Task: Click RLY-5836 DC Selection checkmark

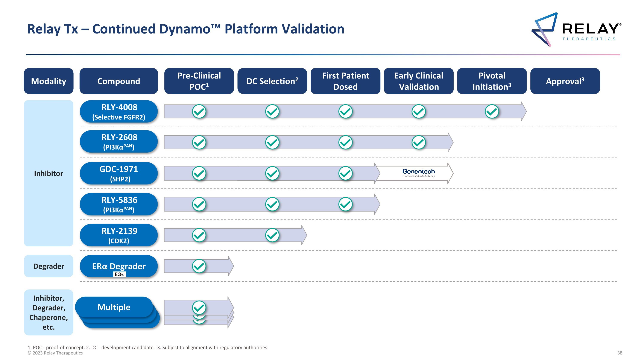Action: [x=272, y=204]
